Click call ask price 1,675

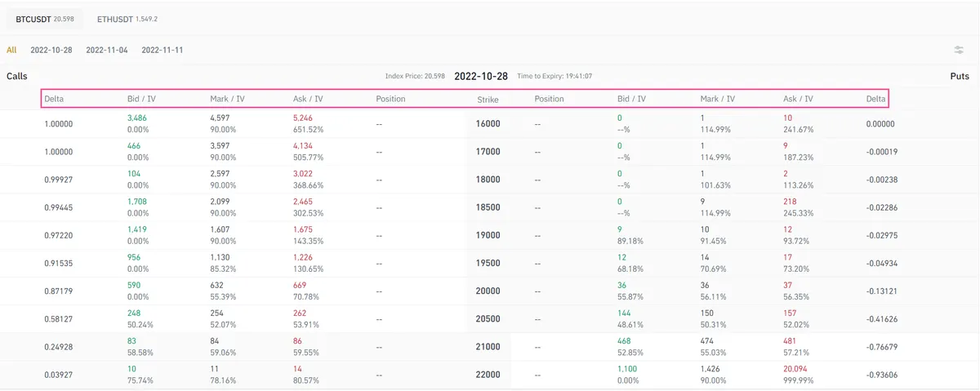(x=303, y=229)
